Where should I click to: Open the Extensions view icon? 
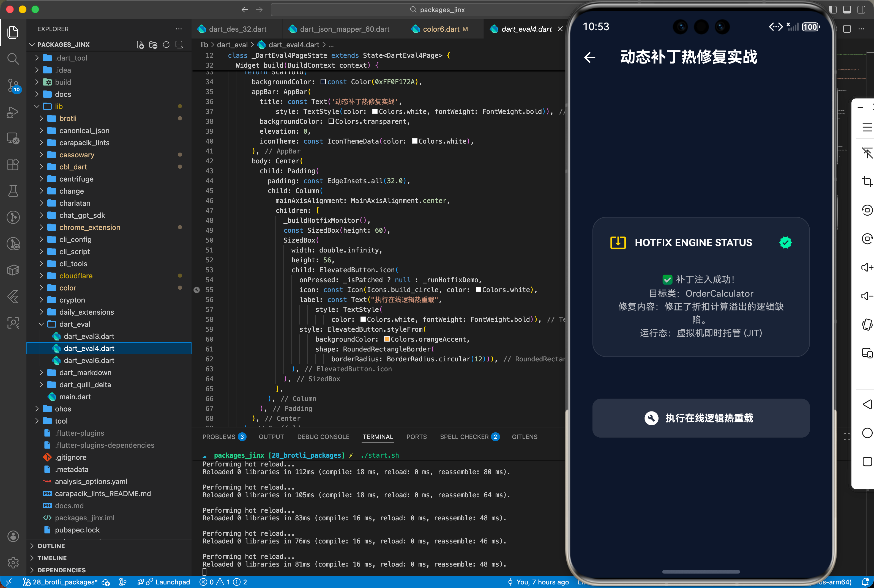[x=13, y=165]
